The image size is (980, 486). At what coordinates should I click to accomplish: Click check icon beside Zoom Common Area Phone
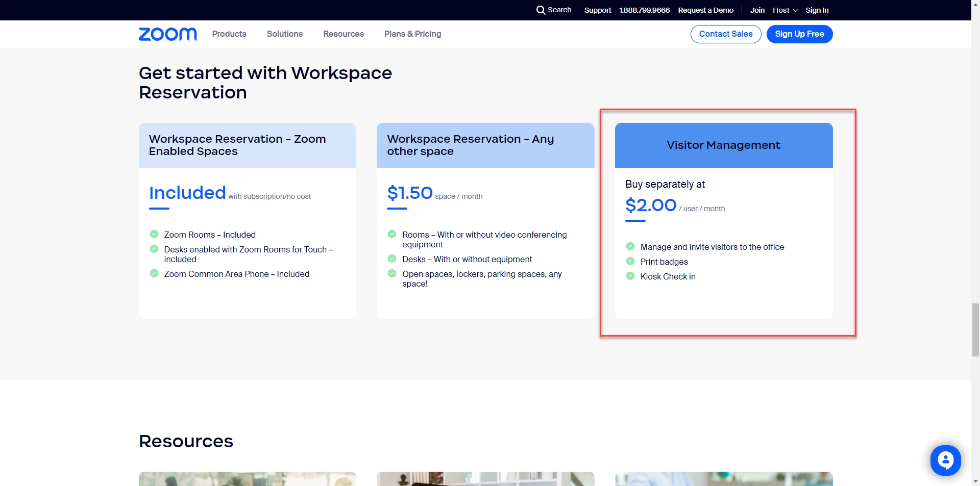click(154, 273)
